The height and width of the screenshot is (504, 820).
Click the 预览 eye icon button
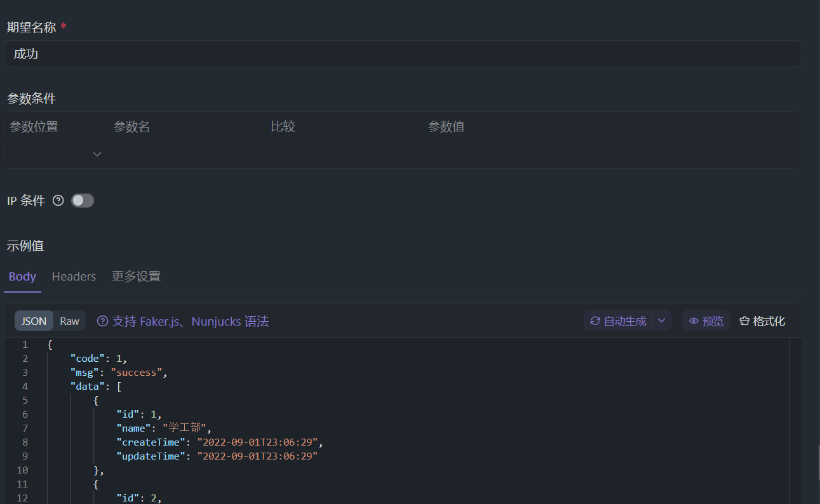pos(706,321)
